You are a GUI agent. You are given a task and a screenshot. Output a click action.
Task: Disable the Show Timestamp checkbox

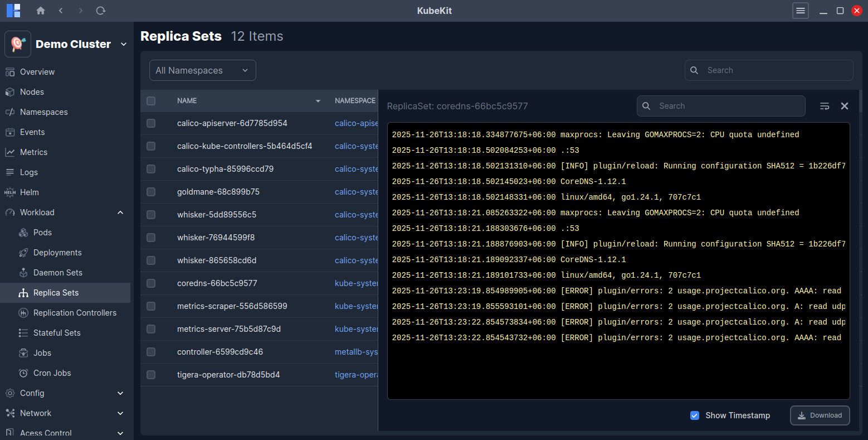[x=695, y=415]
